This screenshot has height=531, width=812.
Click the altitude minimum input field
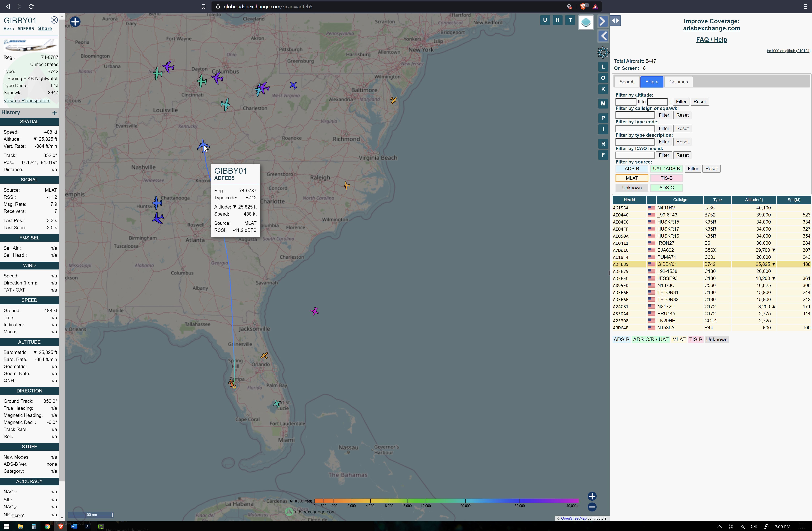click(626, 102)
